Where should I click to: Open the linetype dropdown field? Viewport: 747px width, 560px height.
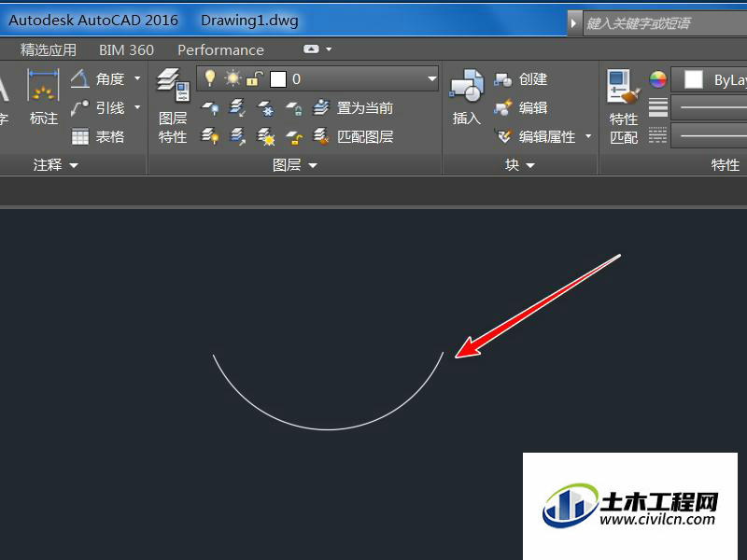pos(709,135)
